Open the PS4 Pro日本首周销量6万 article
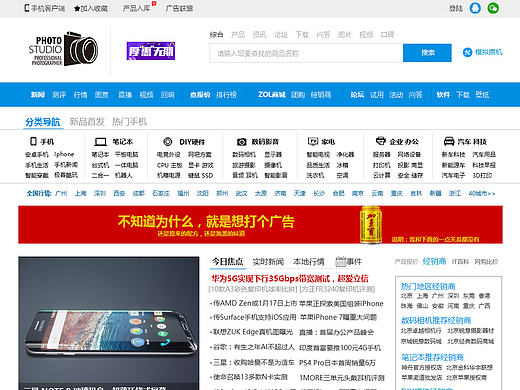The height and width of the screenshot is (390, 520). point(337,362)
